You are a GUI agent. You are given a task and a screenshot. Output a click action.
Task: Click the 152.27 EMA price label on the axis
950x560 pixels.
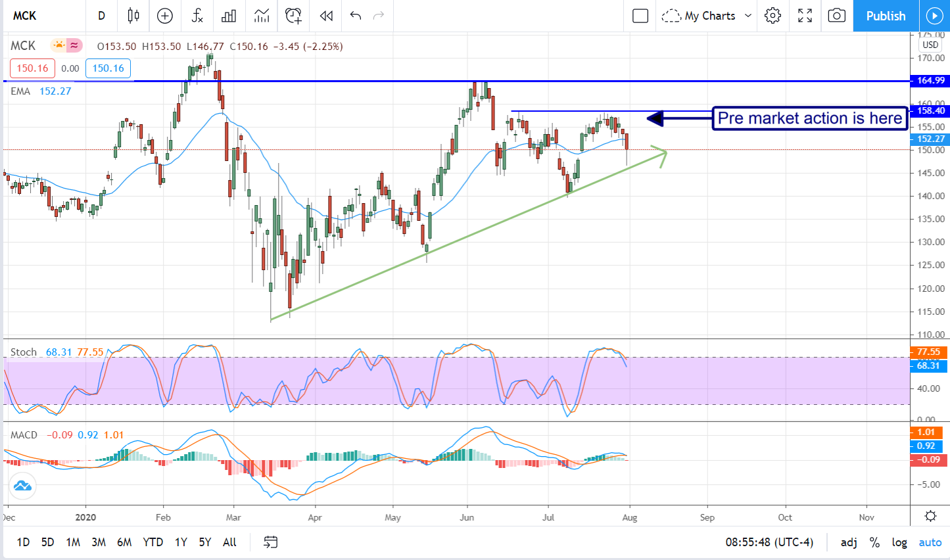[x=930, y=139]
